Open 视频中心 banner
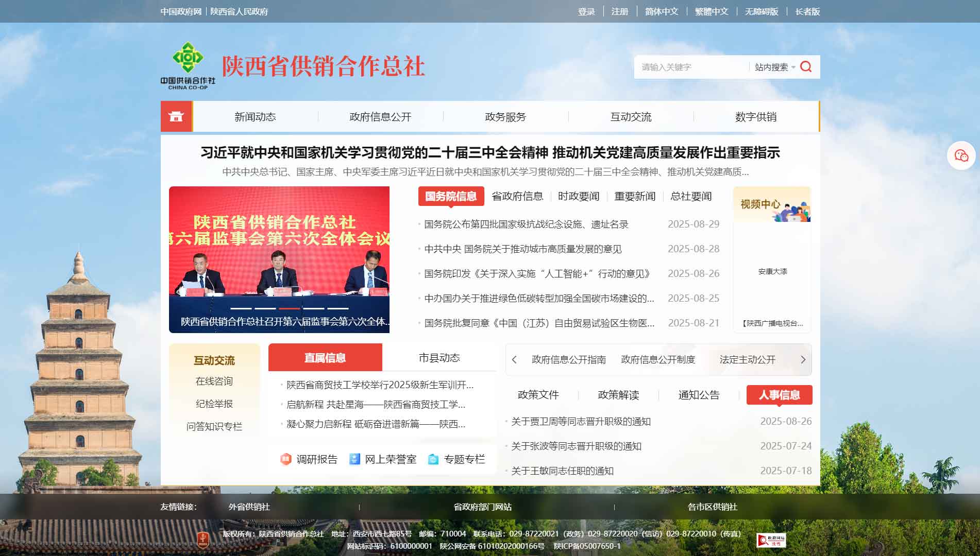This screenshot has height=556, width=980. [772, 204]
